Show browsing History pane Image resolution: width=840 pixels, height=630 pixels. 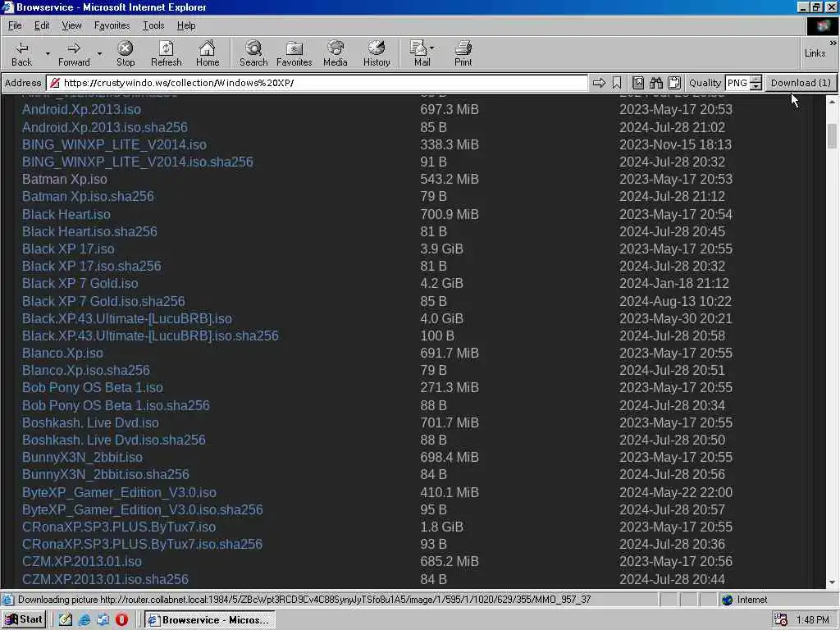coord(377,53)
